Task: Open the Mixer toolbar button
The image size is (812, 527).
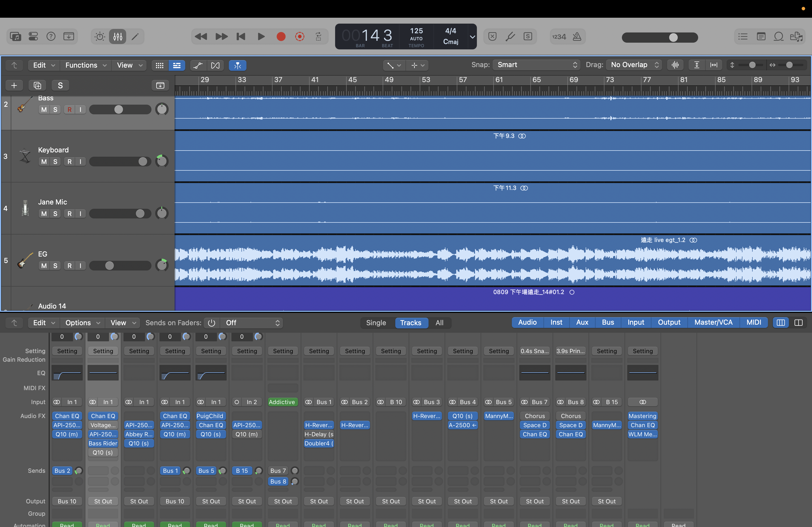Action: 118,36
